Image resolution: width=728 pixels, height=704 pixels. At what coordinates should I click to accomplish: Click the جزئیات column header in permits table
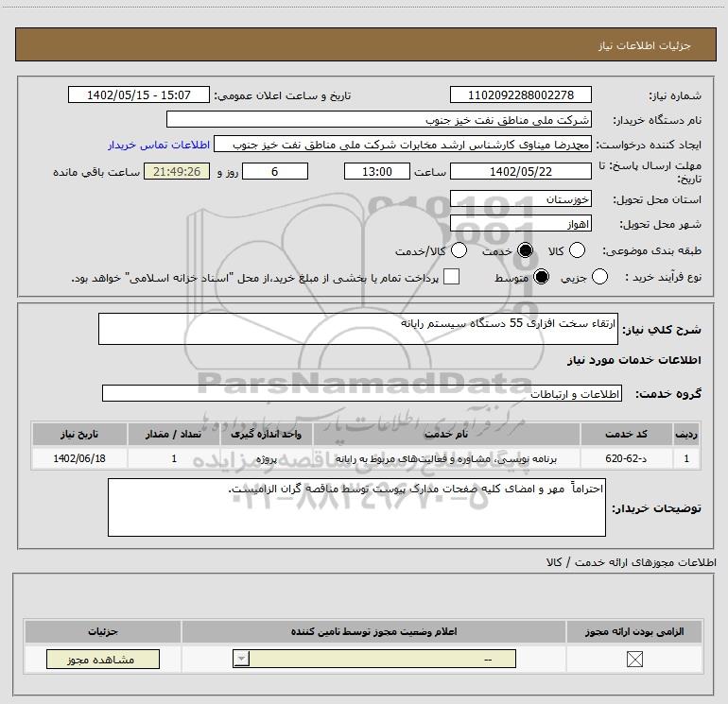(x=103, y=631)
